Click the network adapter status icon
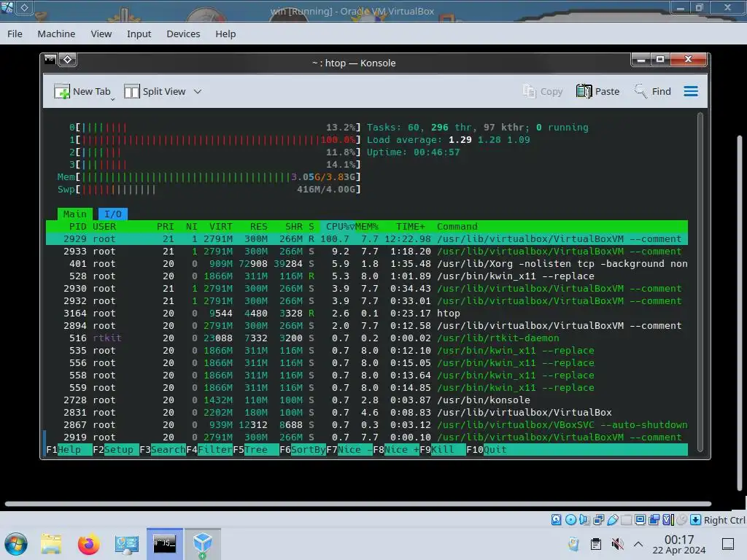Screen dimensions: 747x560 click(598, 520)
